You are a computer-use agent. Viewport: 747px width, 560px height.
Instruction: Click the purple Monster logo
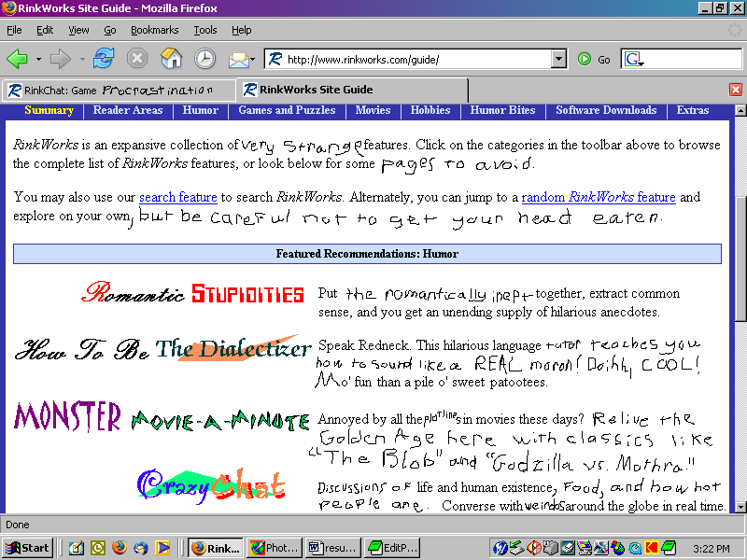(x=67, y=416)
